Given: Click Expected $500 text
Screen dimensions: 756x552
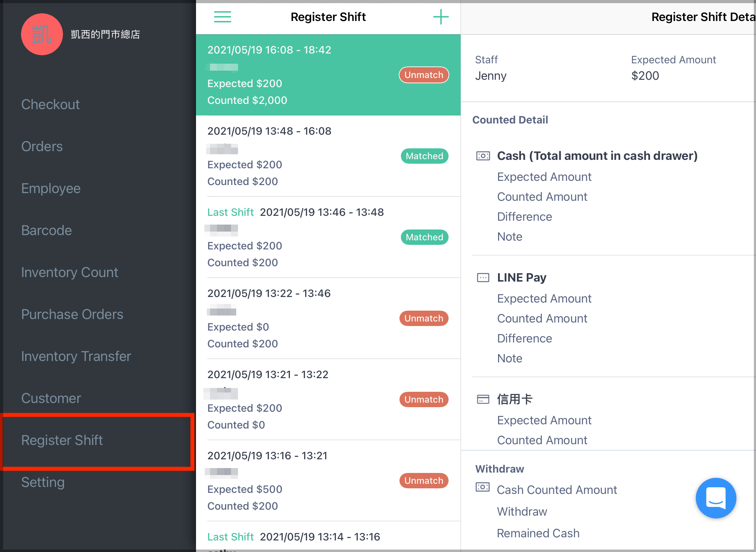Looking at the screenshot, I should [245, 489].
